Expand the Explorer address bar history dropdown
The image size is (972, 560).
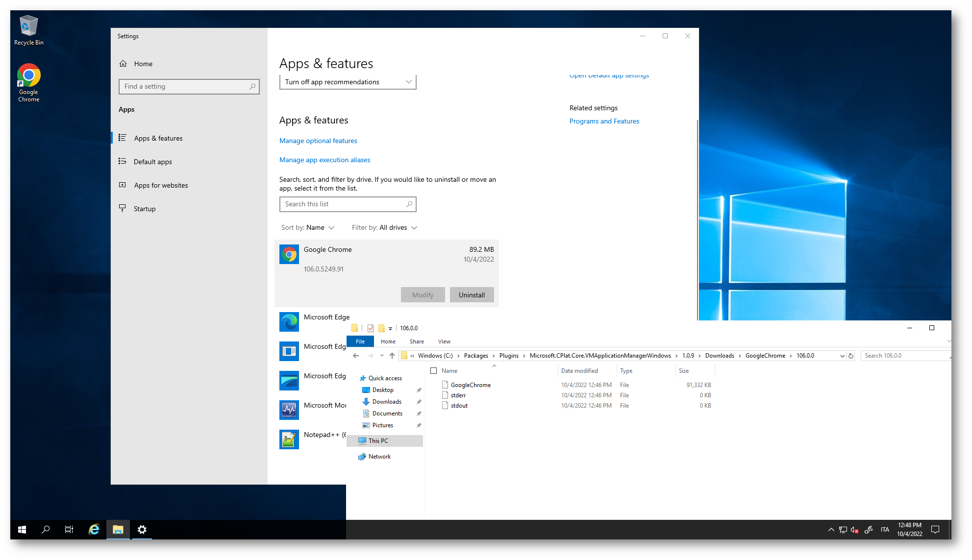tap(842, 356)
